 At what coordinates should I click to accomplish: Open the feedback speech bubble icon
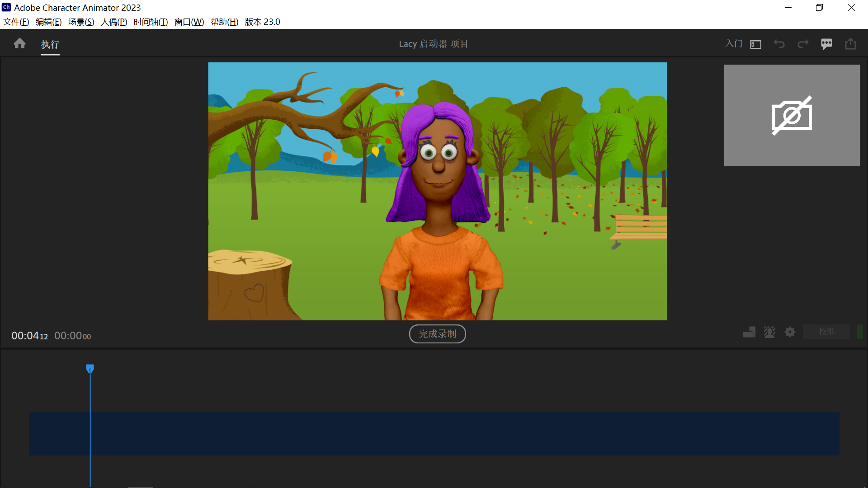tap(826, 44)
